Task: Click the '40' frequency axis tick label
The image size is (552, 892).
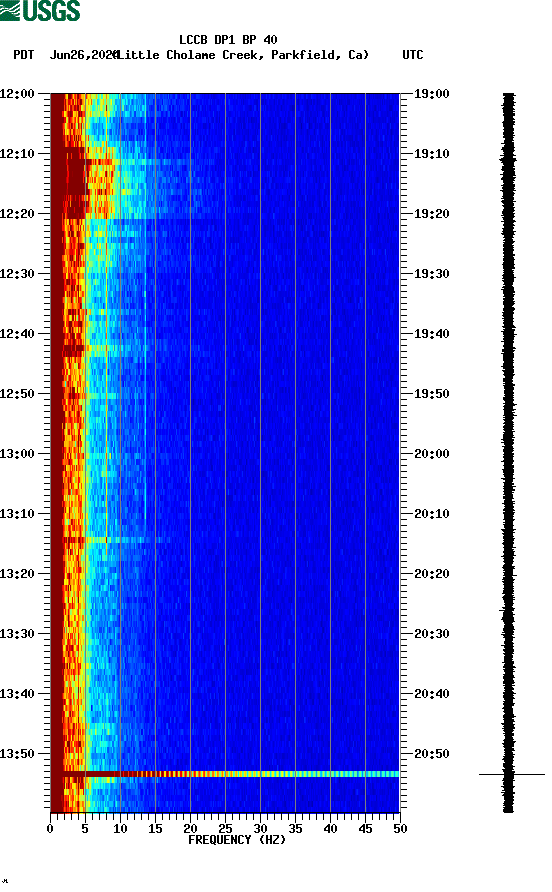Action: tap(330, 829)
